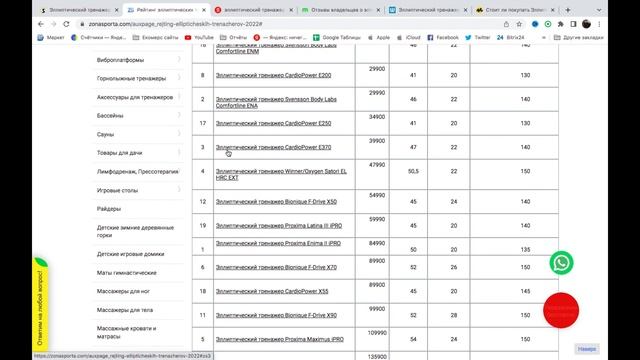This screenshot has width=640, height=360.
Task: Open Лимфодренаж, Прессотерапия category
Action: [x=138, y=171]
